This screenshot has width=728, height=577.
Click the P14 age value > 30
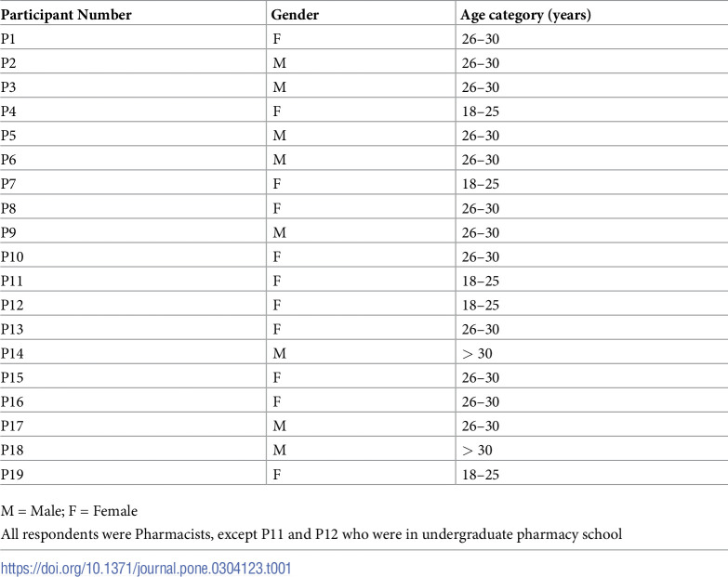point(477,353)
